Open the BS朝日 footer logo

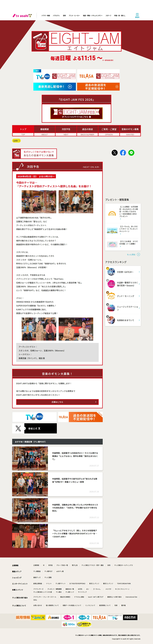(54, 617)
